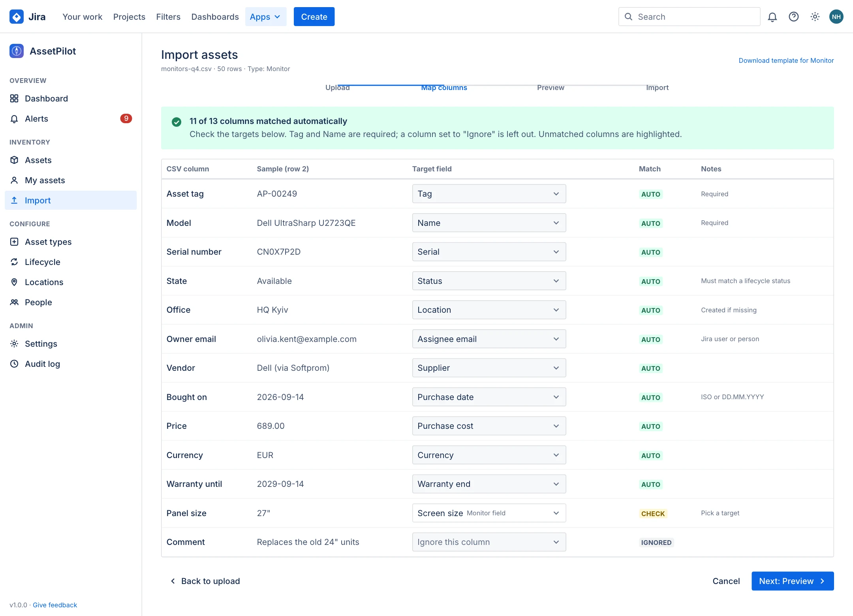Toggle theme with the sun icon
Screen dimensions: 853x616
coord(815,17)
